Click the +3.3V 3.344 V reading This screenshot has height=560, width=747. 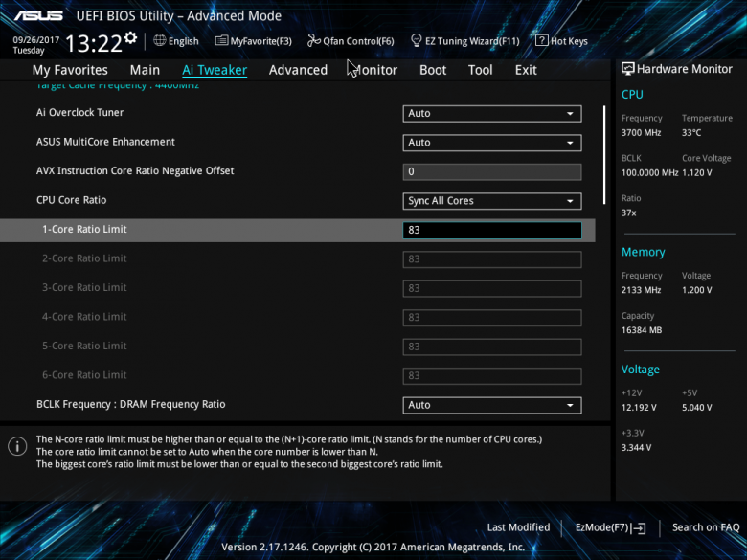point(636,448)
